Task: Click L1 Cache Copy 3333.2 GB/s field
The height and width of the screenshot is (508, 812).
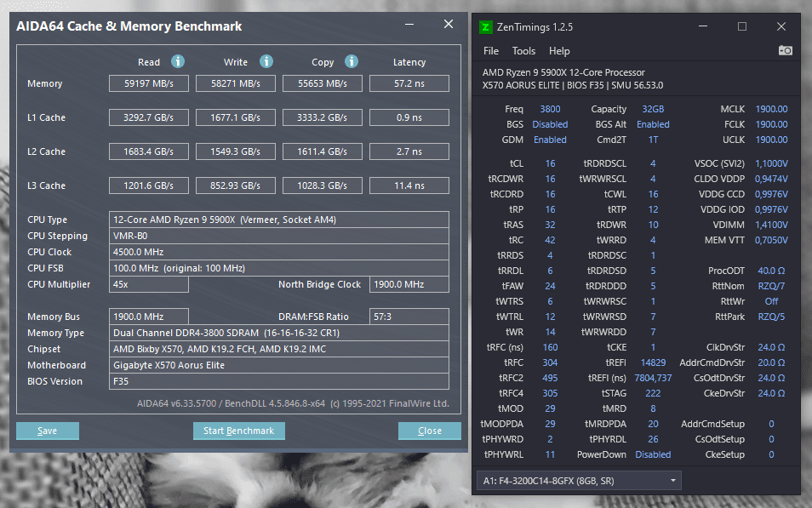Action: click(322, 117)
